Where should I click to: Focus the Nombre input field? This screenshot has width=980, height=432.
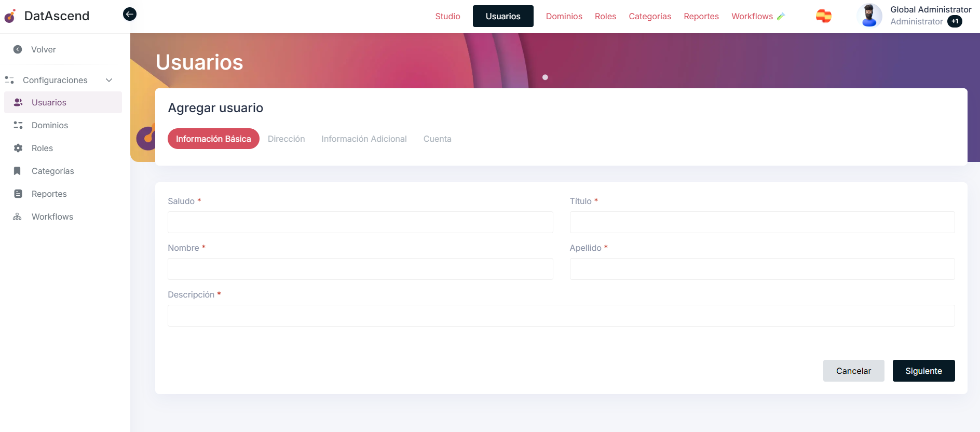click(x=360, y=269)
